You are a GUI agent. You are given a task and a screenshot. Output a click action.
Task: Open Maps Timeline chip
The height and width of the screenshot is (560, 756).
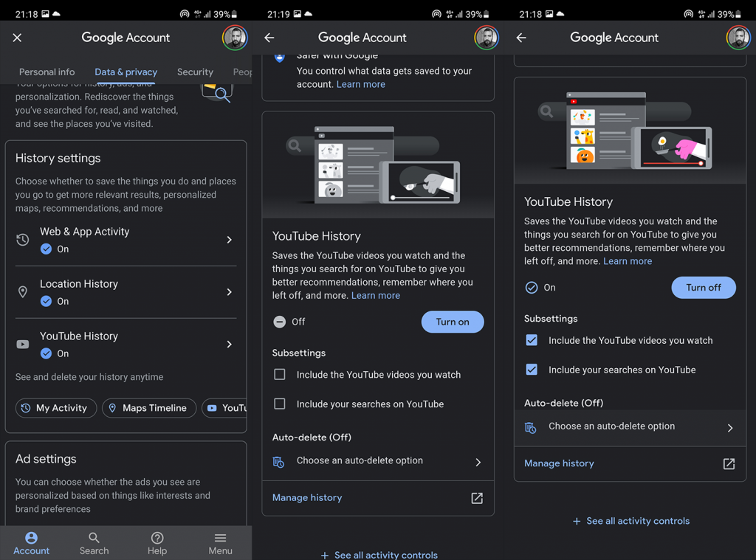point(149,408)
